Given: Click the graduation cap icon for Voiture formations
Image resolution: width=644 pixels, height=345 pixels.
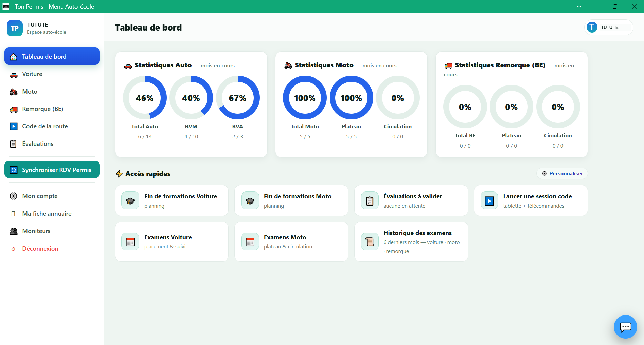Looking at the screenshot, I should point(130,200).
